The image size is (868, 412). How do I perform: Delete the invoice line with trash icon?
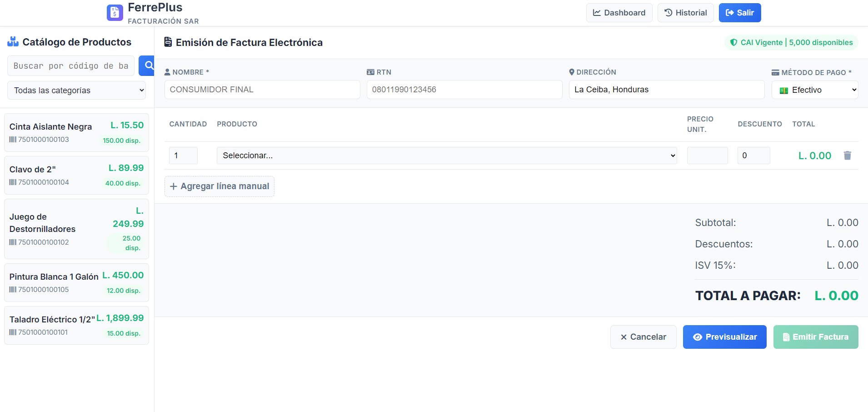coord(847,156)
